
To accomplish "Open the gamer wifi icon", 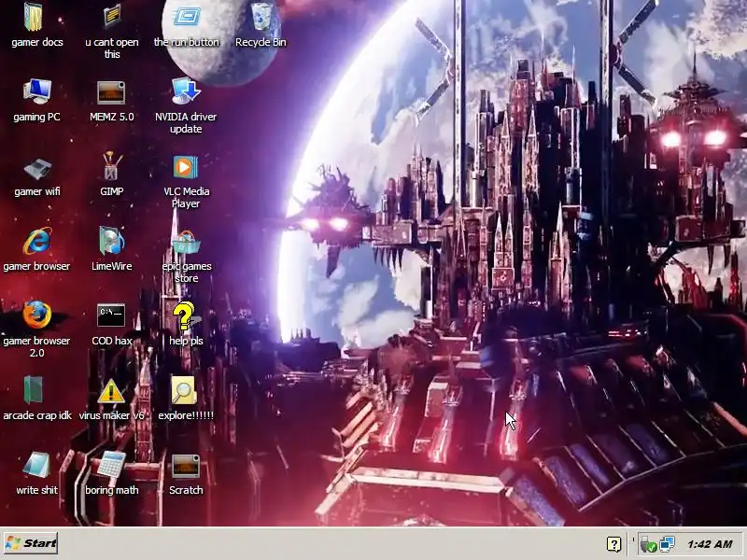I will pyautogui.click(x=37, y=169).
